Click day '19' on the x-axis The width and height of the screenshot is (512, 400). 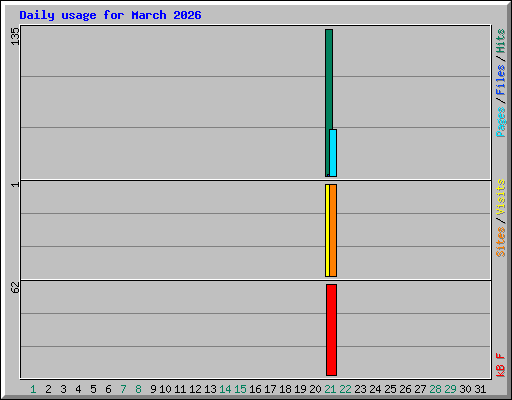[x=300, y=389]
